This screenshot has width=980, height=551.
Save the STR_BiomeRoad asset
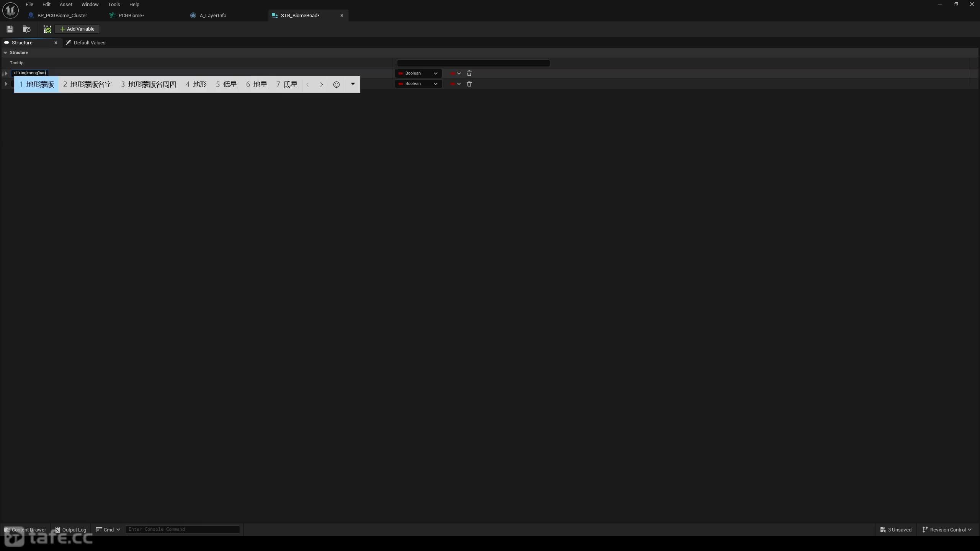tap(10, 29)
